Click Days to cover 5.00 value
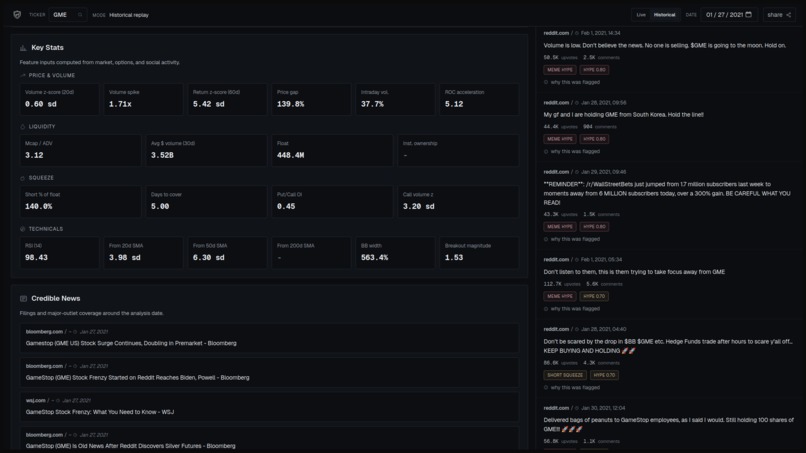The height and width of the screenshot is (453, 806). click(160, 207)
